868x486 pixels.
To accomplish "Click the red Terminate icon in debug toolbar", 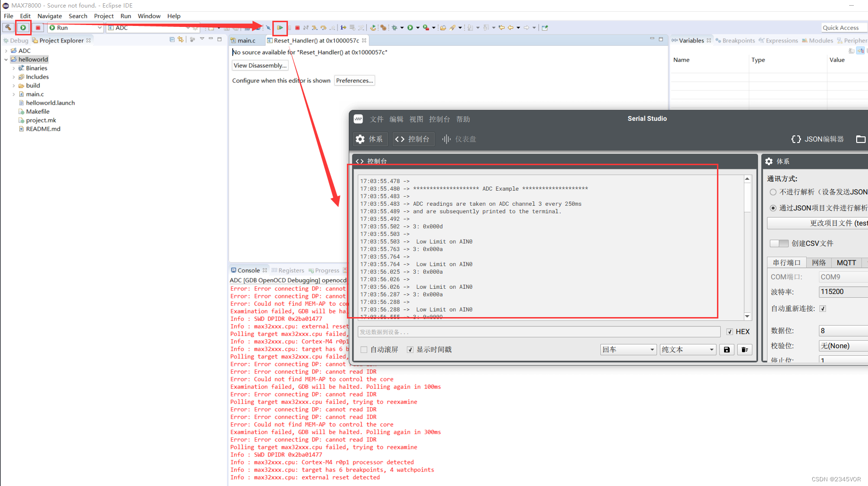I will tap(297, 28).
